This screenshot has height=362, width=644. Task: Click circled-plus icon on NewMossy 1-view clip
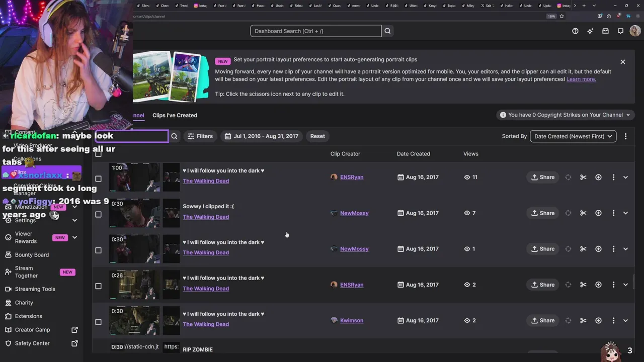[x=598, y=249]
